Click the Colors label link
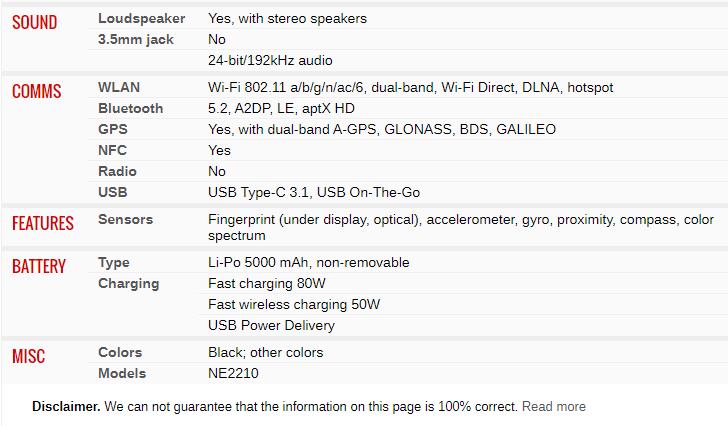 (x=120, y=352)
